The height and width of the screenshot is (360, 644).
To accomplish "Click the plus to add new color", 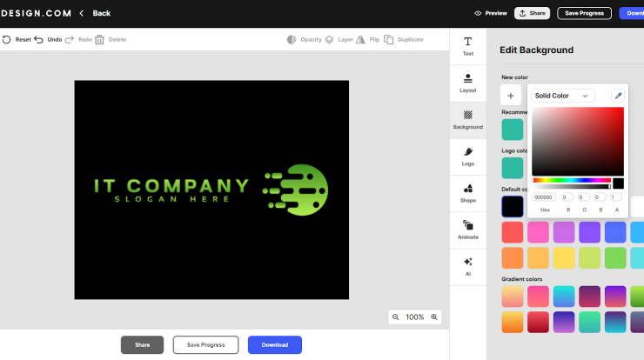I will pos(511,96).
